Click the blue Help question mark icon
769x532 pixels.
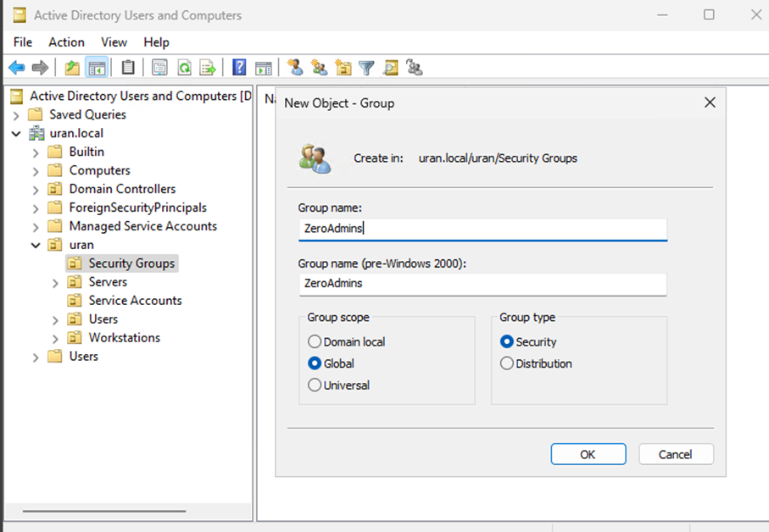(x=239, y=67)
